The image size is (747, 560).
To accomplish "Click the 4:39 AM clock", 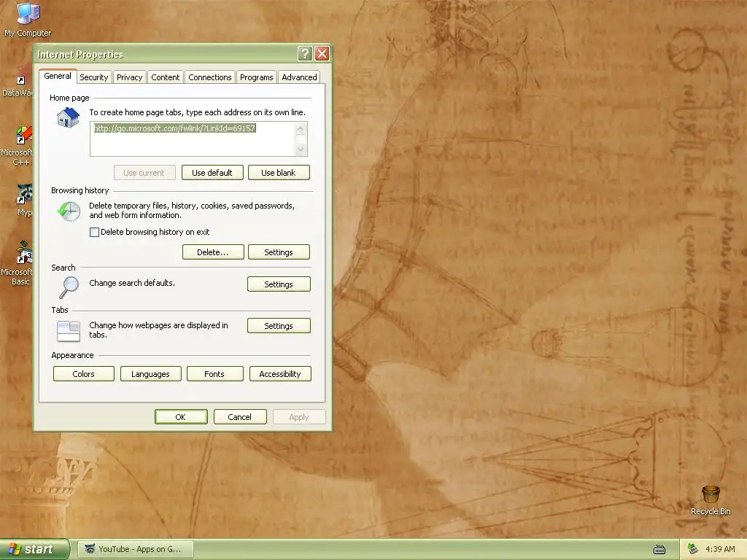I will (720, 549).
